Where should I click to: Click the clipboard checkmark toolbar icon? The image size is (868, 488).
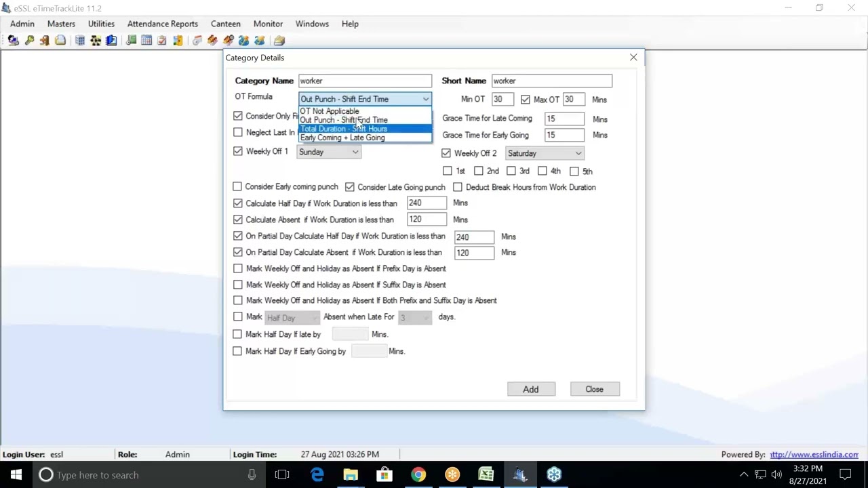coord(162,41)
